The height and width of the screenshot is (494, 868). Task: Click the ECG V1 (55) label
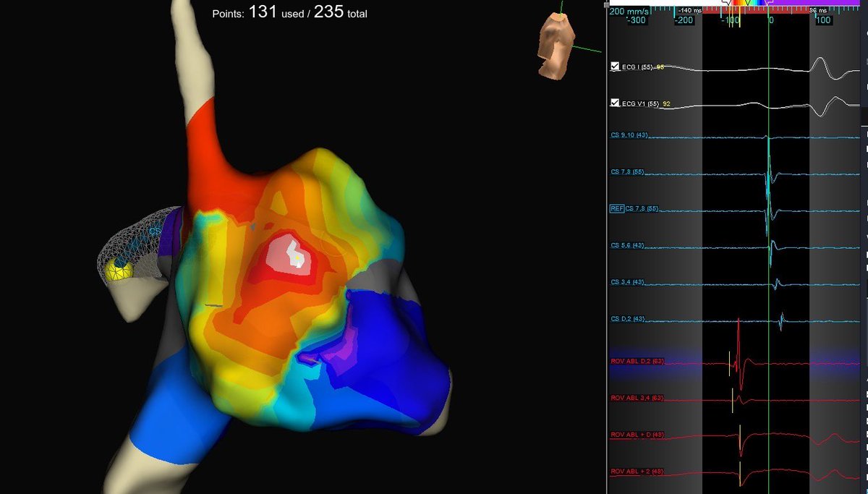pyautogui.click(x=640, y=104)
